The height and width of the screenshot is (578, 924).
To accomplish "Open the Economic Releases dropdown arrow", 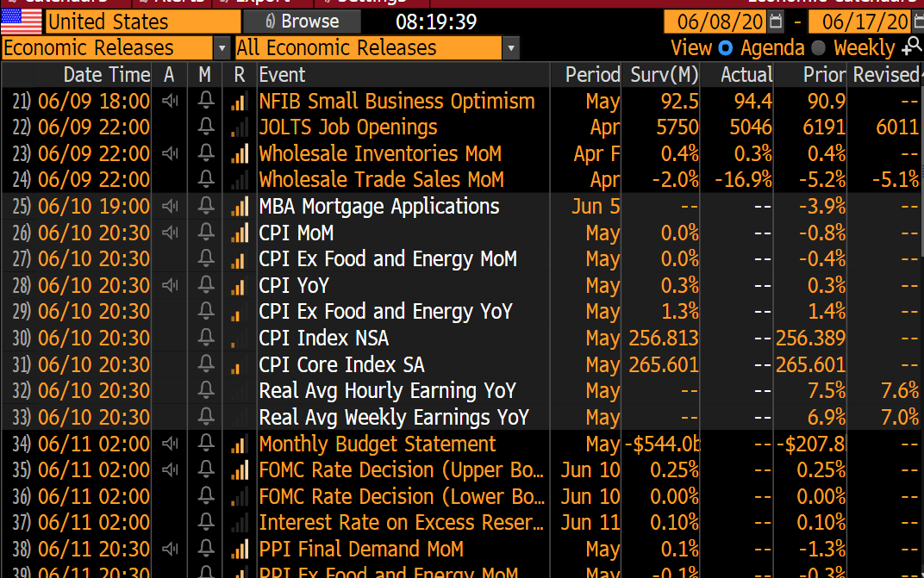I will click(x=222, y=48).
